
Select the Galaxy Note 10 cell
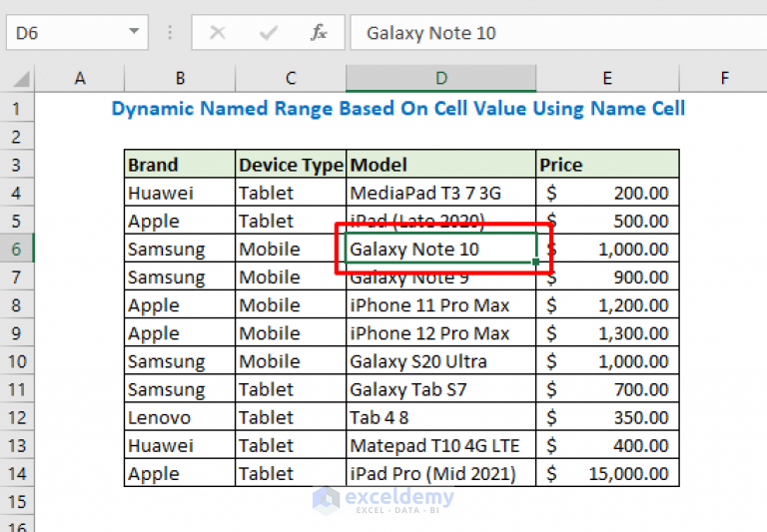pyautogui.click(x=441, y=249)
